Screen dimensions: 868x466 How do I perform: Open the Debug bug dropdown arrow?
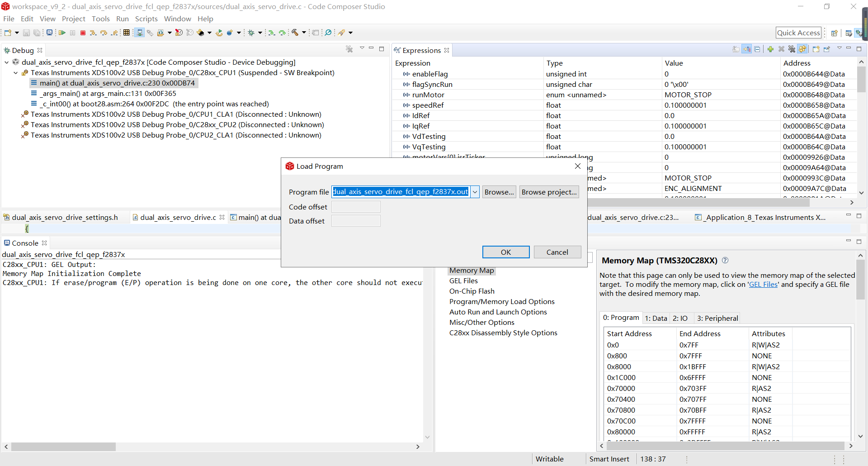click(x=260, y=33)
